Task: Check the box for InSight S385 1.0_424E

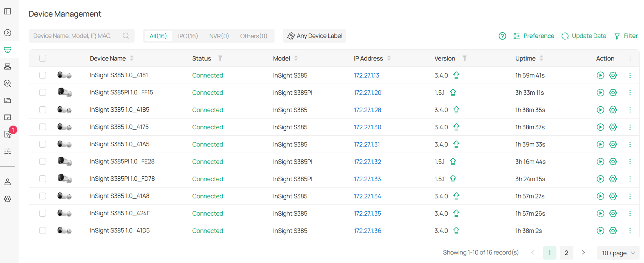Action: 42,213
